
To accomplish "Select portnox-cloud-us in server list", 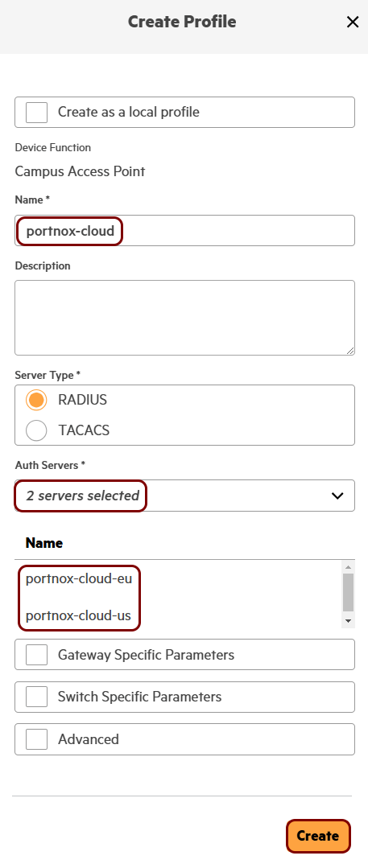I will pyautogui.click(x=79, y=615).
